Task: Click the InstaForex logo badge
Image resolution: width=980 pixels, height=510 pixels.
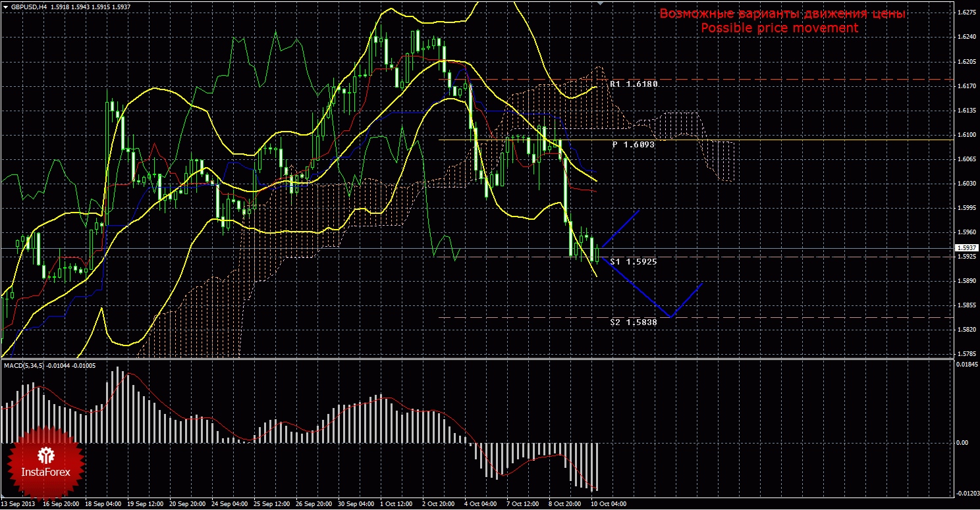Action: tap(45, 463)
